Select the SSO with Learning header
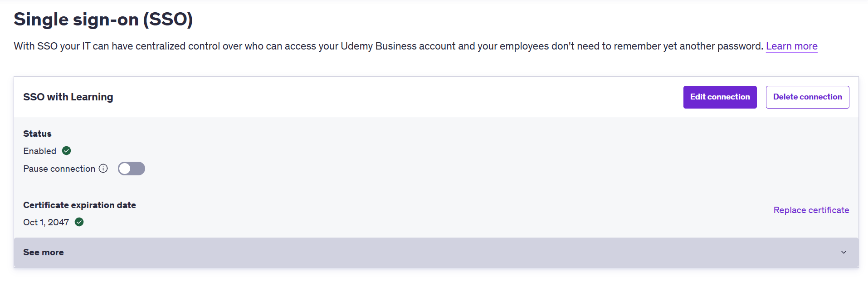868x283 pixels. (x=68, y=97)
